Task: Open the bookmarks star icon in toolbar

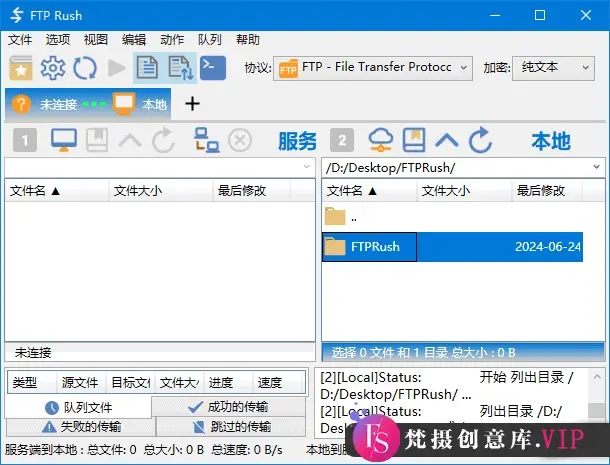Action: click(21, 68)
